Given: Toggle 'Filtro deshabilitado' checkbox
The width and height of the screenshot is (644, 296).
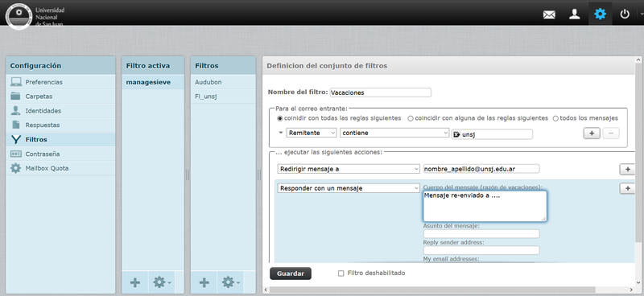Looking at the screenshot, I should click(x=341, y=273).
